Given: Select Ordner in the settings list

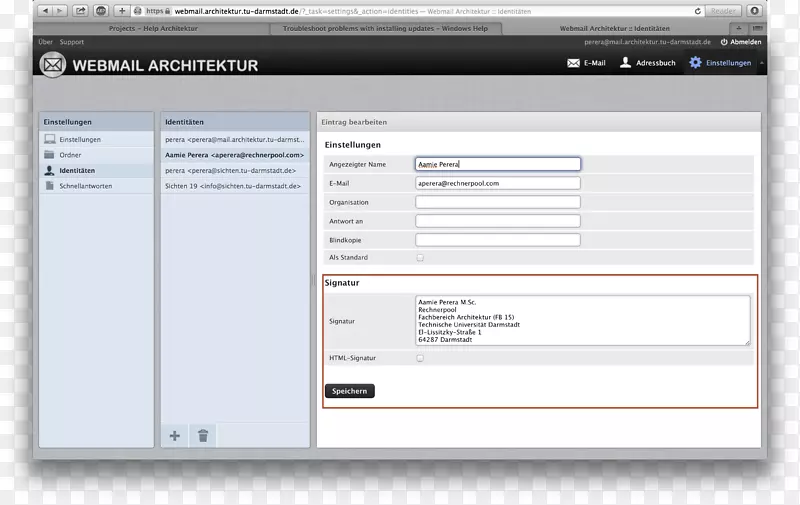Looking at the screenshot, I should click(x=70, y=155).
